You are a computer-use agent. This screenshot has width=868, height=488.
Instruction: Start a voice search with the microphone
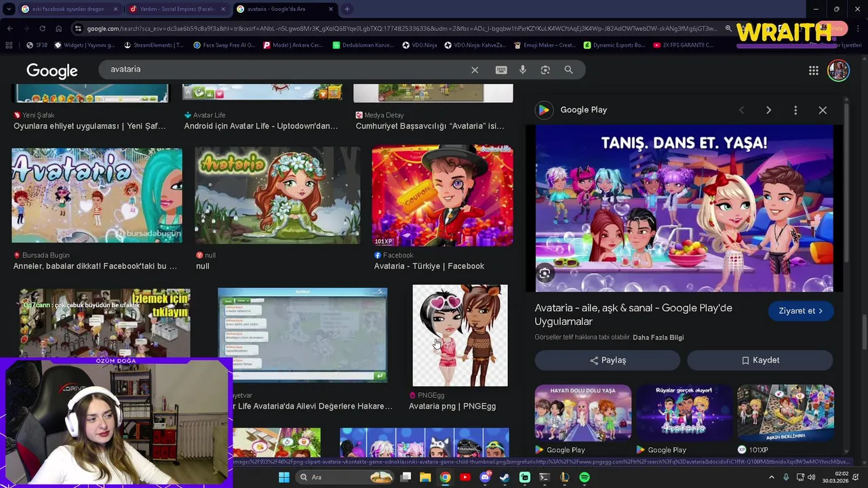click(x=523, y=70)
